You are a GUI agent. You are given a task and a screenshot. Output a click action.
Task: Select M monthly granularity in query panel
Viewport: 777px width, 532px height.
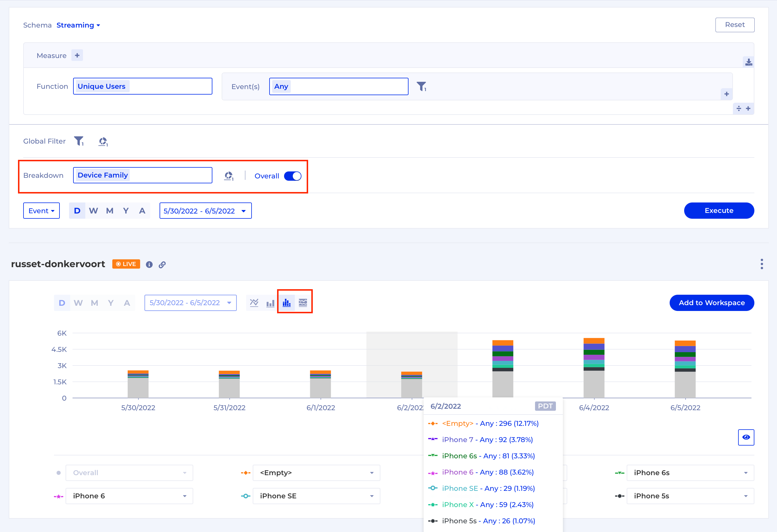point(110,211)
